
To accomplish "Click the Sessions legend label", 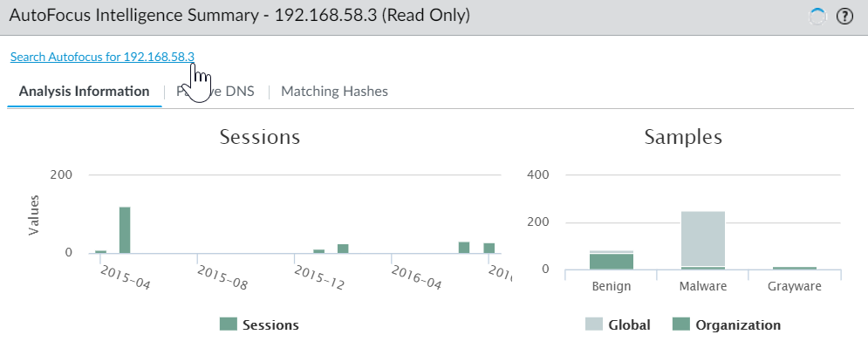I will tap(272, 324).
